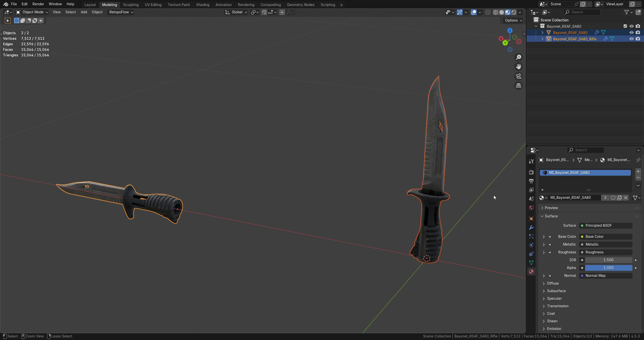Screen dimensions: 644x340
Task: Select wireframe viewport shading mode
Action: click(x=495, y=12)
